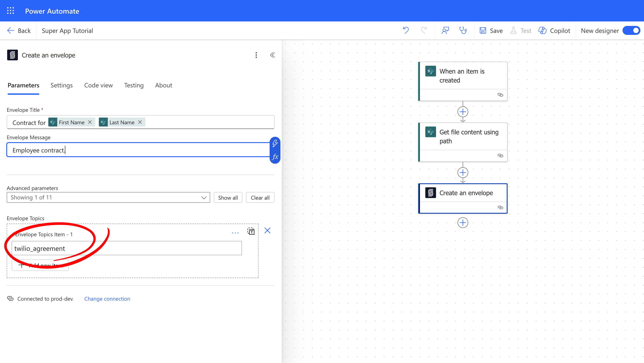Open the Envelope Topics Item overflow menu
The image size is (644, 363).
coord(235,232)
